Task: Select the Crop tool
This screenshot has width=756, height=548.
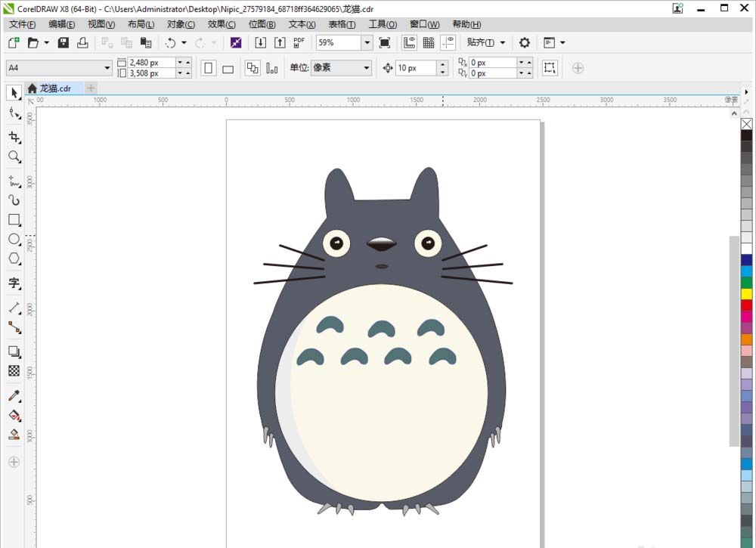Action: [x=13, y=138]
